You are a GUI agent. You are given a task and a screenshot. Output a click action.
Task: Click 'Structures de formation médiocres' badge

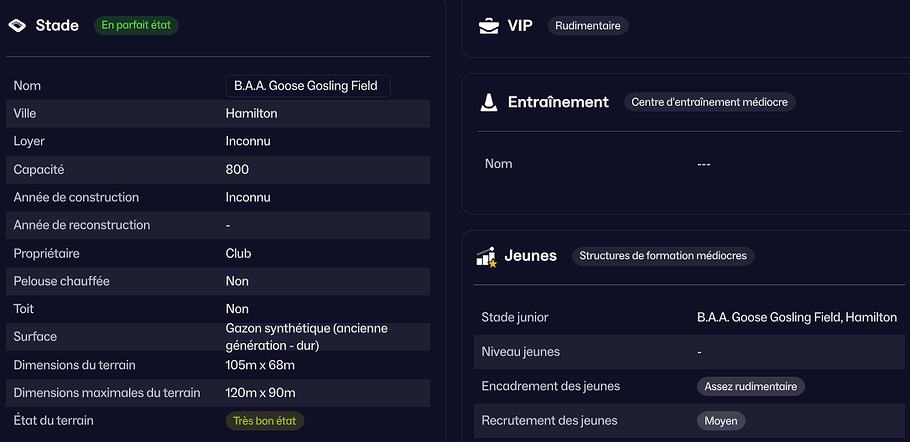tap(663, 256)
